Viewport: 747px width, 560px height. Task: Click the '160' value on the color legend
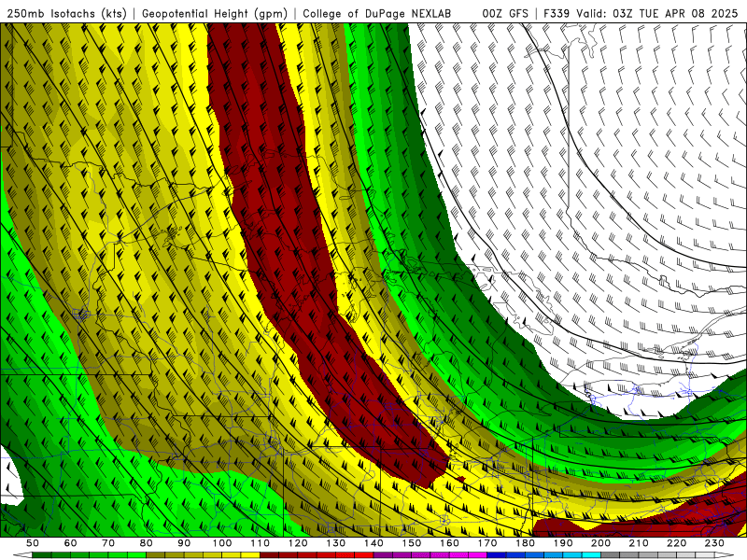(x=449, y=543)
